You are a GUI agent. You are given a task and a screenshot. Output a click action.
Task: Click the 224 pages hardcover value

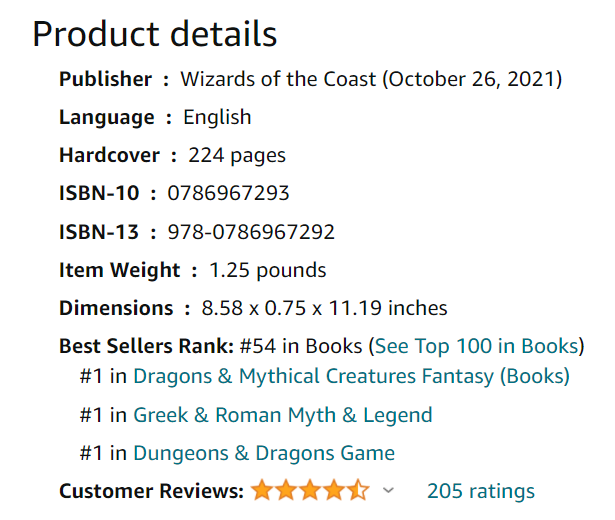[237, 156]
